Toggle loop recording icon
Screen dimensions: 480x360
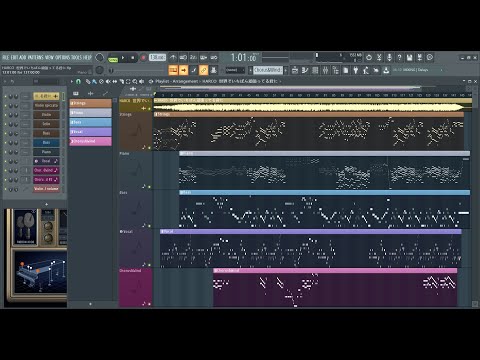click(214, 57)
